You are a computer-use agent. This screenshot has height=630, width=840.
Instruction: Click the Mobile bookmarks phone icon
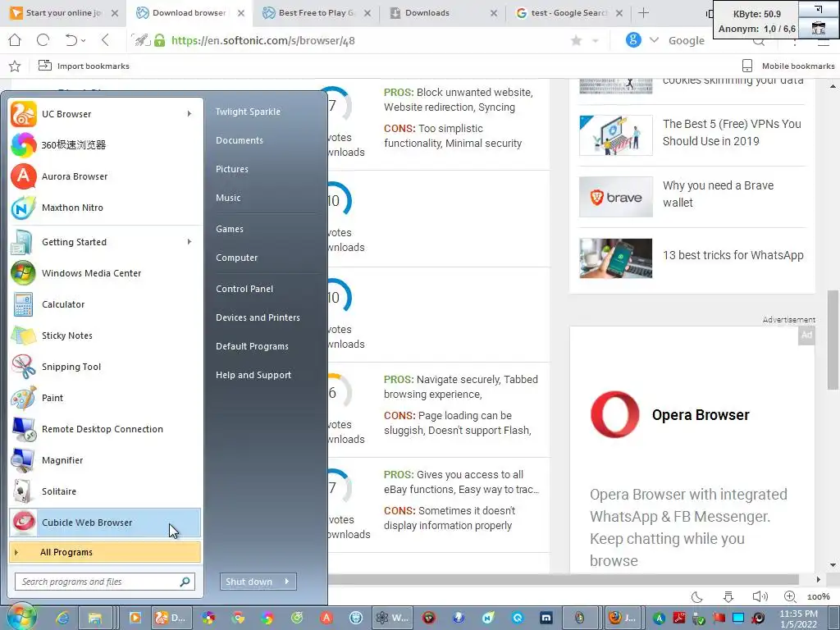[x=746, y=66]
